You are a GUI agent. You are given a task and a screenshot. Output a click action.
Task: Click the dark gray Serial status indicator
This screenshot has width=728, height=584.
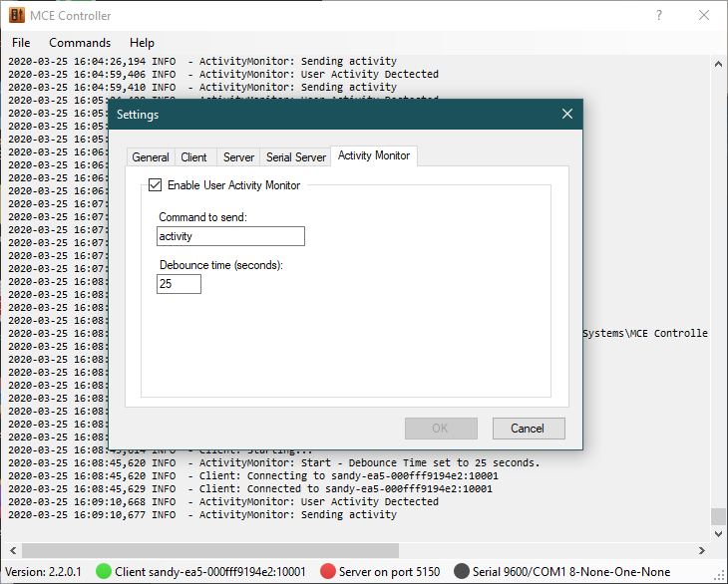tap(462, 571)
